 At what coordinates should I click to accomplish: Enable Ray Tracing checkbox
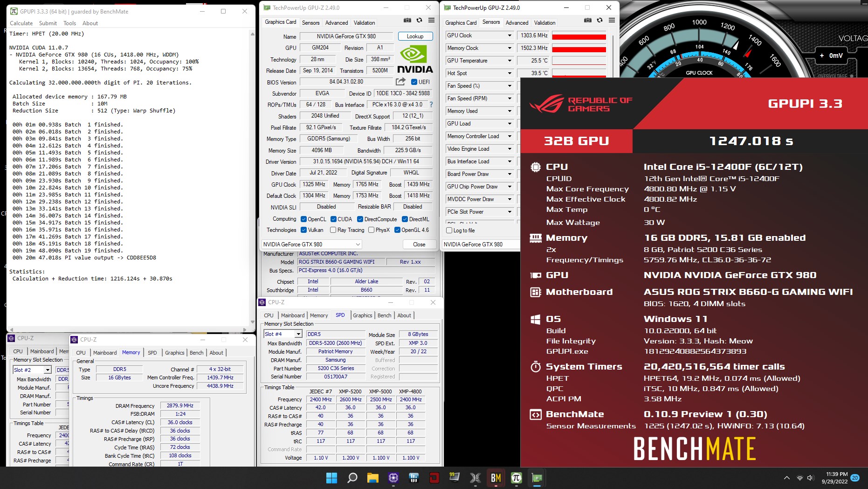333,230
